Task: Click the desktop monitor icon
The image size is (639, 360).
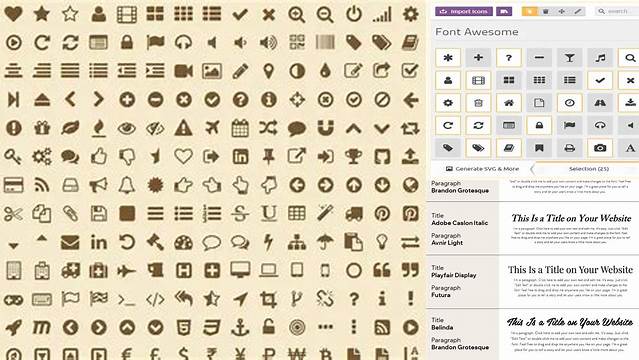Action: click(x=240, y=270)
